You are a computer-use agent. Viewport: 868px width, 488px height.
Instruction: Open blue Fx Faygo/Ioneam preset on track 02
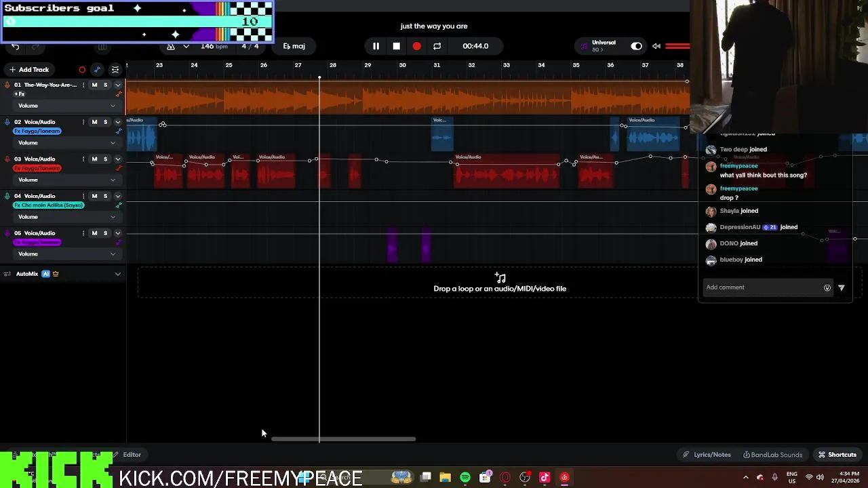(x=37, y=131)
